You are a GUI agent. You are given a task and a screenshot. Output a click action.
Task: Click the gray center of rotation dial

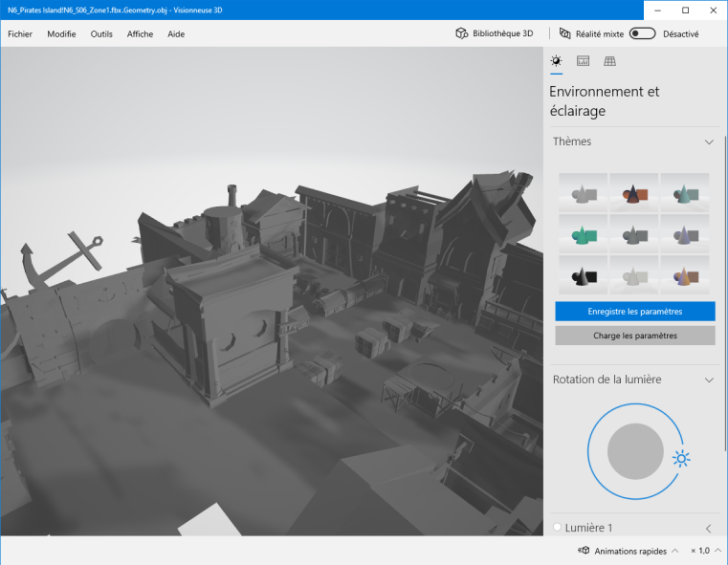tap(635, 451)
